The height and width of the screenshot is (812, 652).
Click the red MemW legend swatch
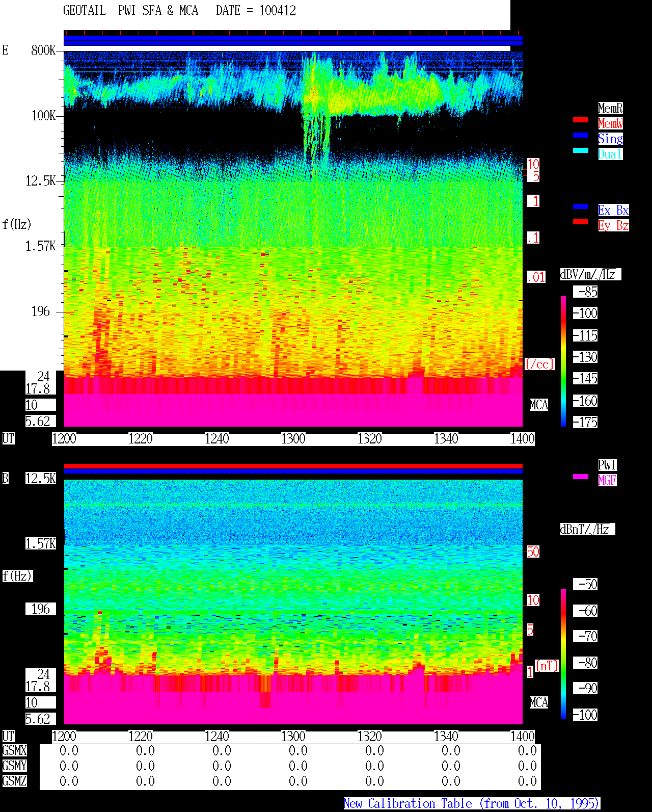[x=581, y=120]
